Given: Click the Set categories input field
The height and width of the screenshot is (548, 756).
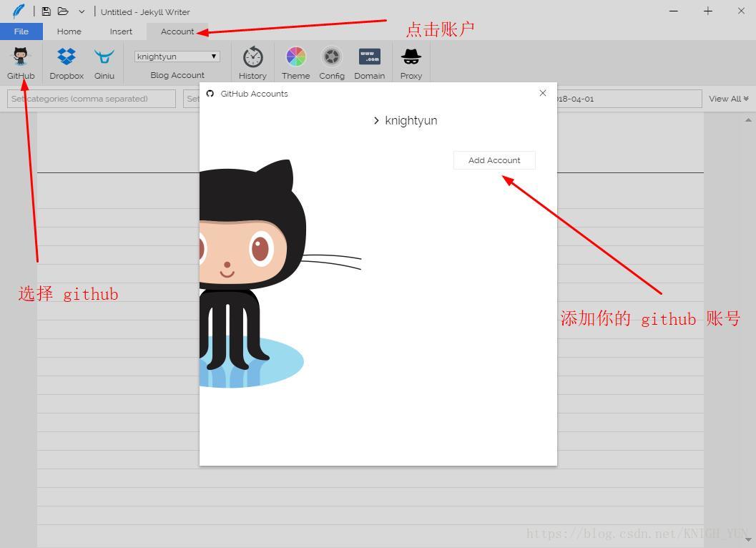Looking at the screenshot, I should click(92, 99).
